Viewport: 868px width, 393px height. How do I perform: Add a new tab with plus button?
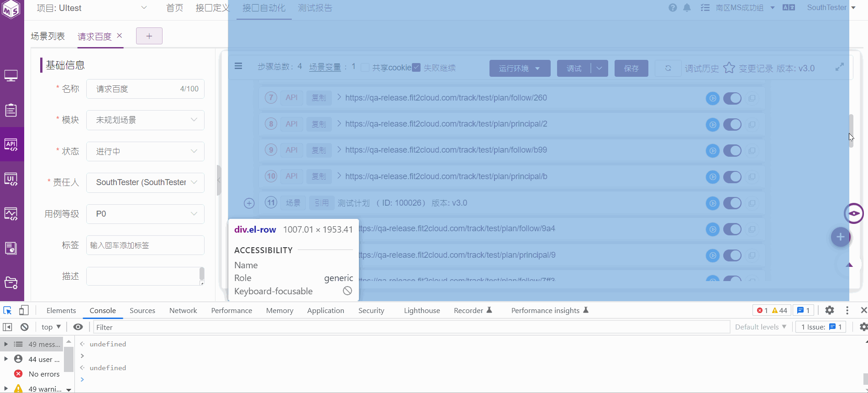point(149,36)
